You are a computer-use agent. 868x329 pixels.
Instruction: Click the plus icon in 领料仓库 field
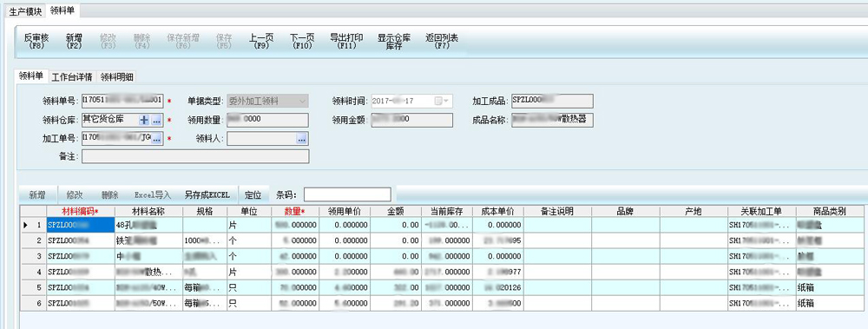coord(144,120)
